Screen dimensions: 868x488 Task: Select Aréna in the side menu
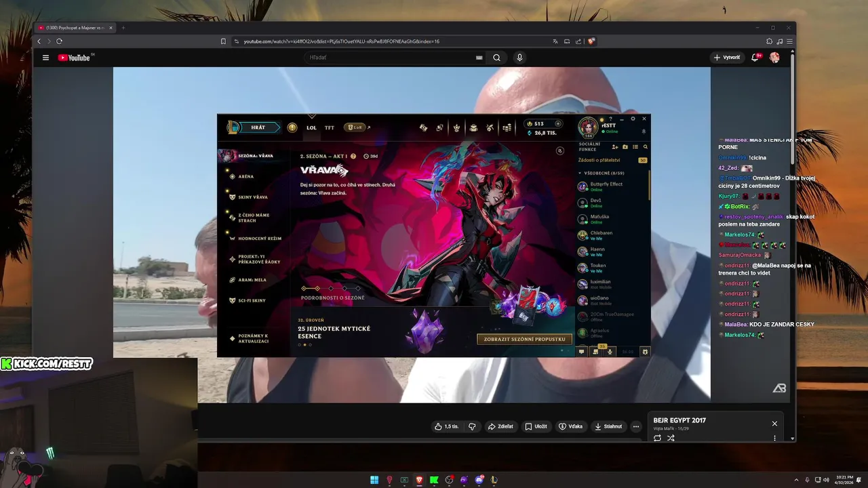(x=245, y=176)
